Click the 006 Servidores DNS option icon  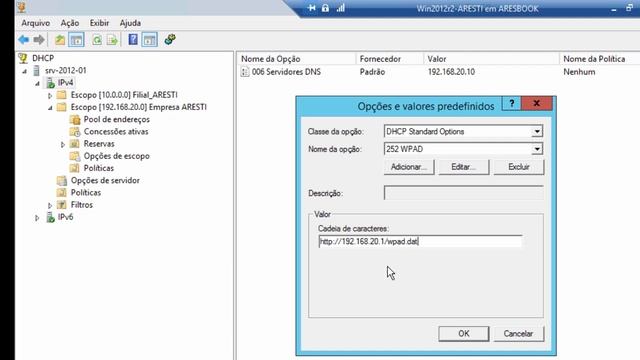coord(244,72)
